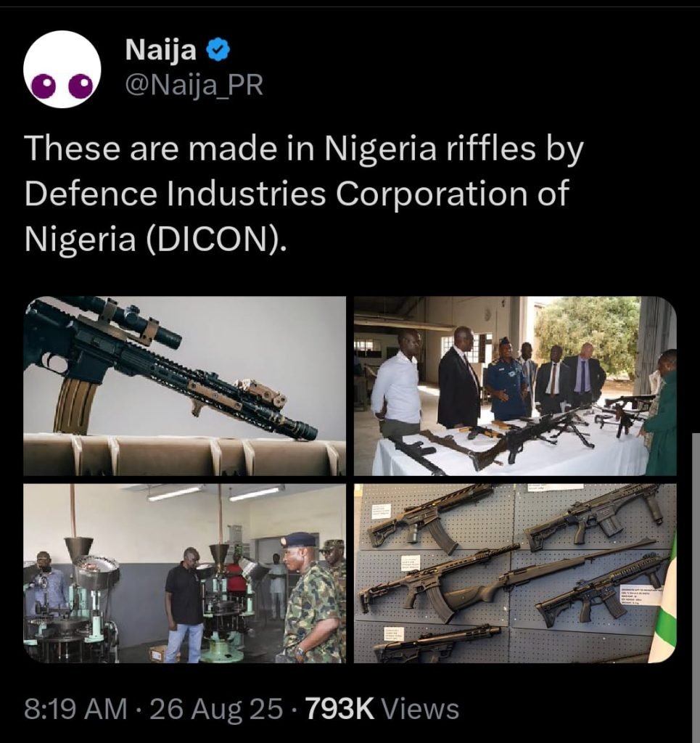The image size is (700, 743).
Task: Select the tweet text mentioning DICON
Action: pos(290,189)
